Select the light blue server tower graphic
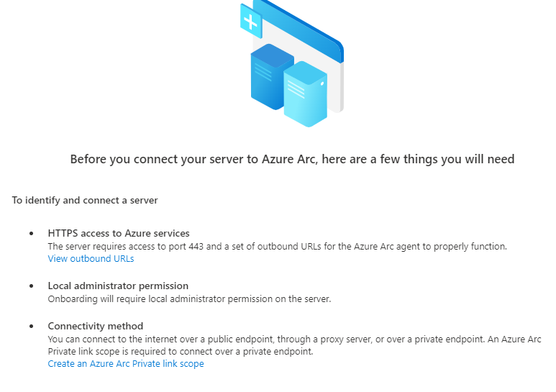This screenshot has height=392, width=556. (x=305, y=94)
